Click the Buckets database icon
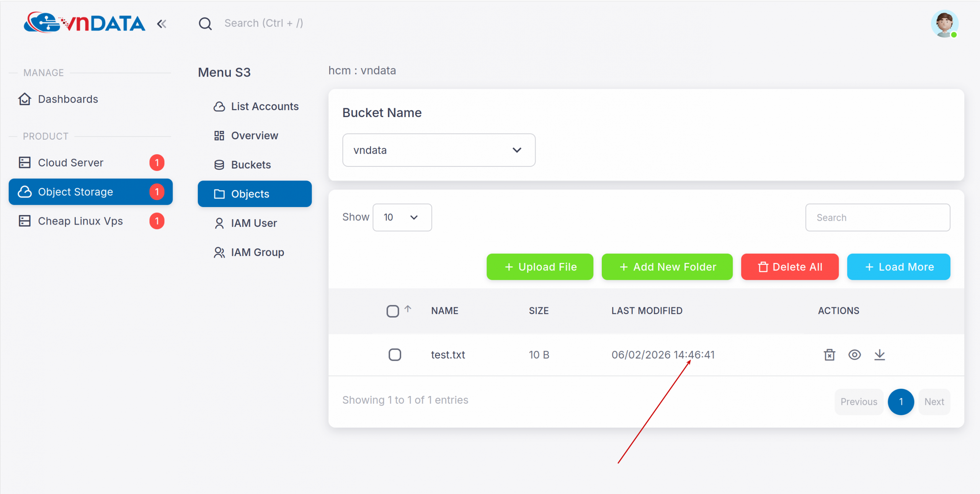Viewport: 980px width, 494px height. pos(219,165)
